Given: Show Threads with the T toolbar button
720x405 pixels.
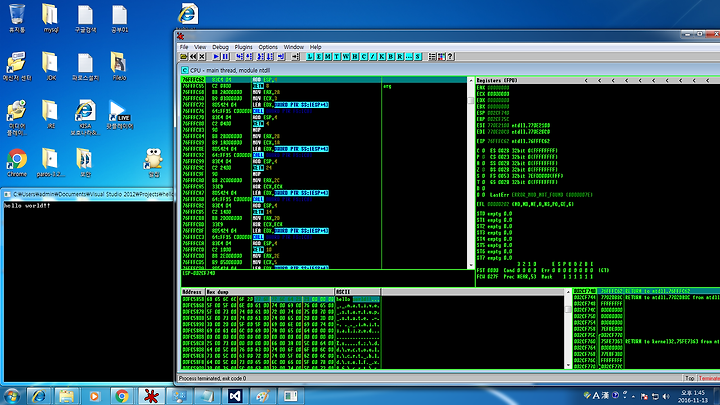Looking at the screenshot, I should pos(337,56).
